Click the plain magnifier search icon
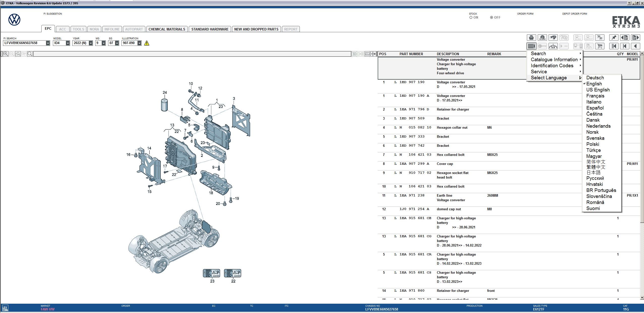 pyautogui.click(x=30, y=54)
